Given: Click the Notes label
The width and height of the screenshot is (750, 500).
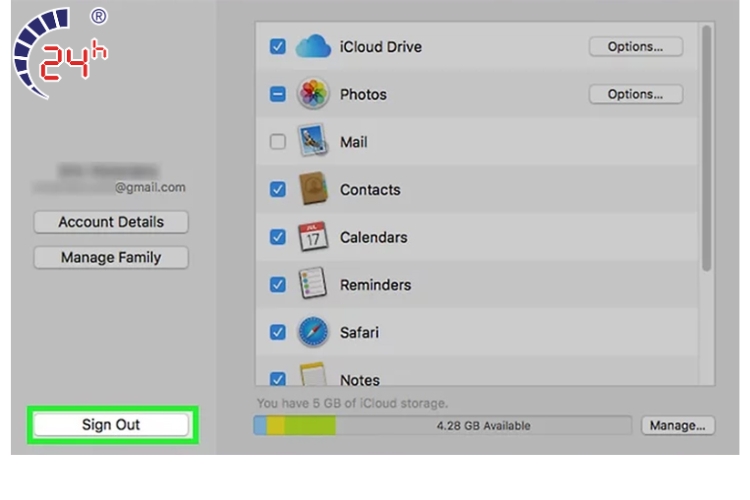Looking at the screenshot, I should pos(360,380).
